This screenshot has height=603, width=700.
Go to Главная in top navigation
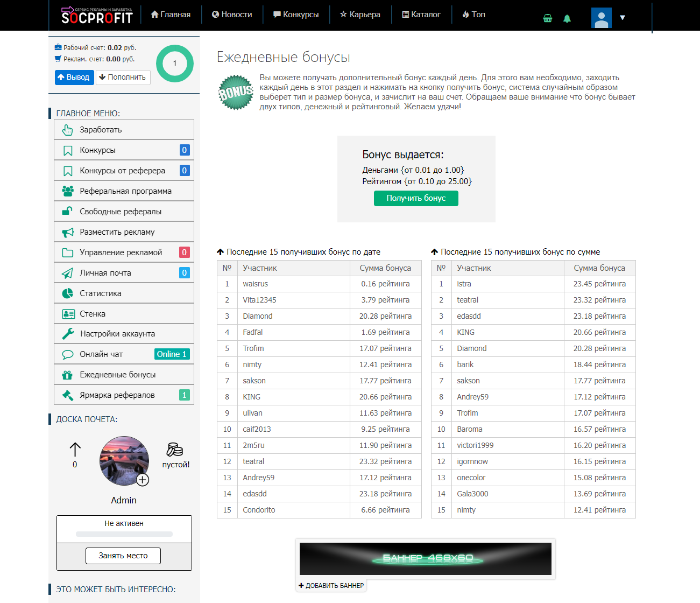tap(171, 15)
